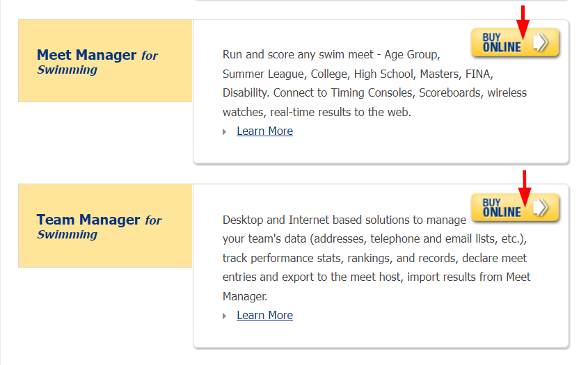The width and height of the screenshot is (588, 365).
Task: Select the Team Manager bold heading text
Action: 88,220
